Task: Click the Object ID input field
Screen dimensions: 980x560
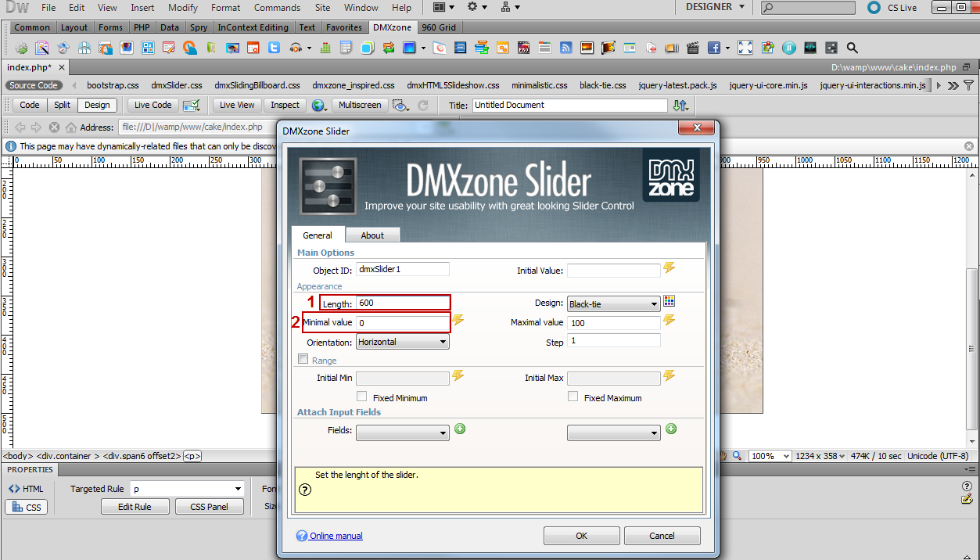Action: click(x=403, y=269)
